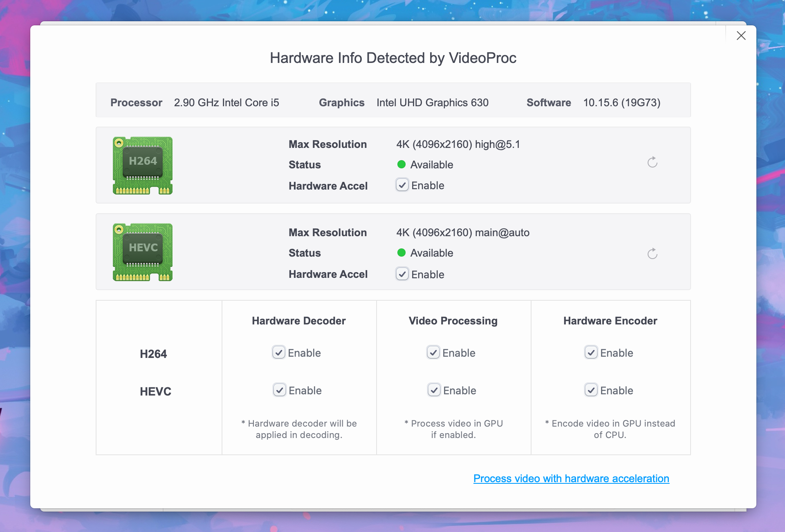Click the H264 chip icon
Screen dimensions: 785x532
click(143, 165)
